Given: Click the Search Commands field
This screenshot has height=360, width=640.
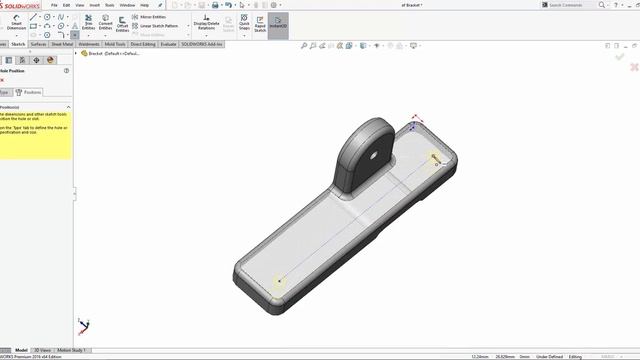Looking at the screenshot, I should pyautogui.click(x=569, y=5).
